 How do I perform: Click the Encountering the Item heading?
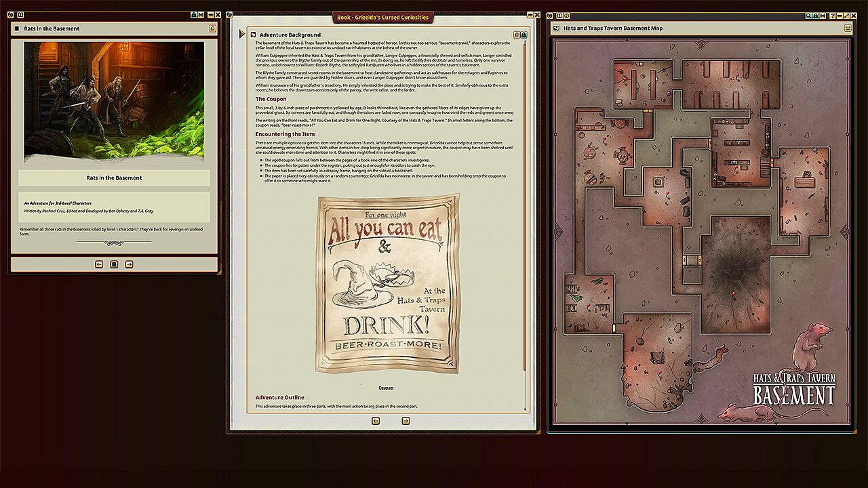point(285,134)
